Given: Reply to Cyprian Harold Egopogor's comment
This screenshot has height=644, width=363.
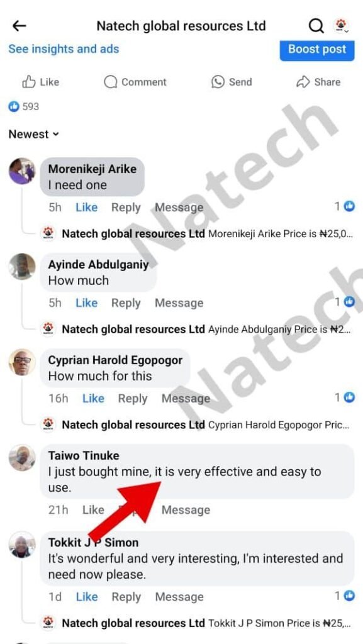Looking at the screenshot, I should 133,398.
